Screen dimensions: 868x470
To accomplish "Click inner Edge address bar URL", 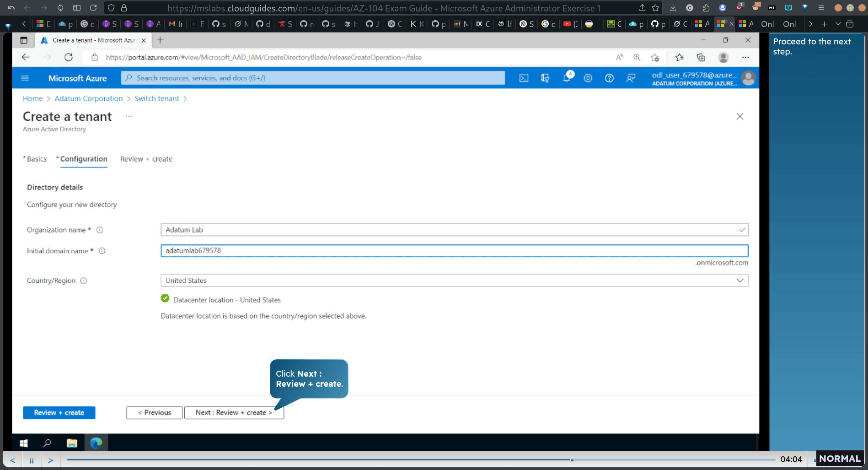I will [264, 57].
